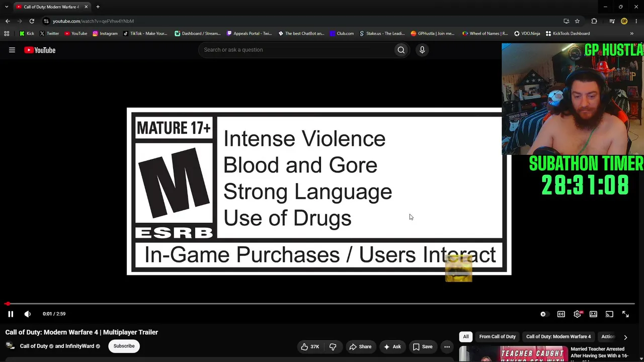Open the Stake.us bookmark

point(382,34)
